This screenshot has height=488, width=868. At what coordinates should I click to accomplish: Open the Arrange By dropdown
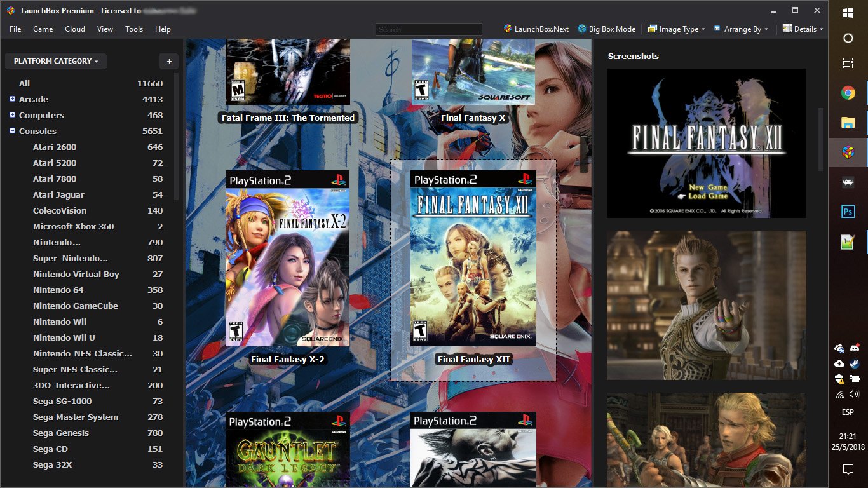pos(740,29)
